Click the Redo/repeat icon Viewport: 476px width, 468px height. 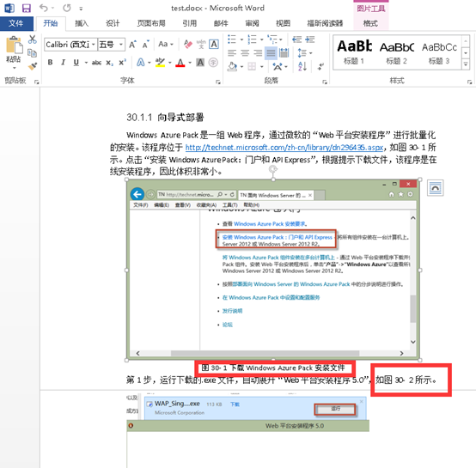(x=67, y=8)
